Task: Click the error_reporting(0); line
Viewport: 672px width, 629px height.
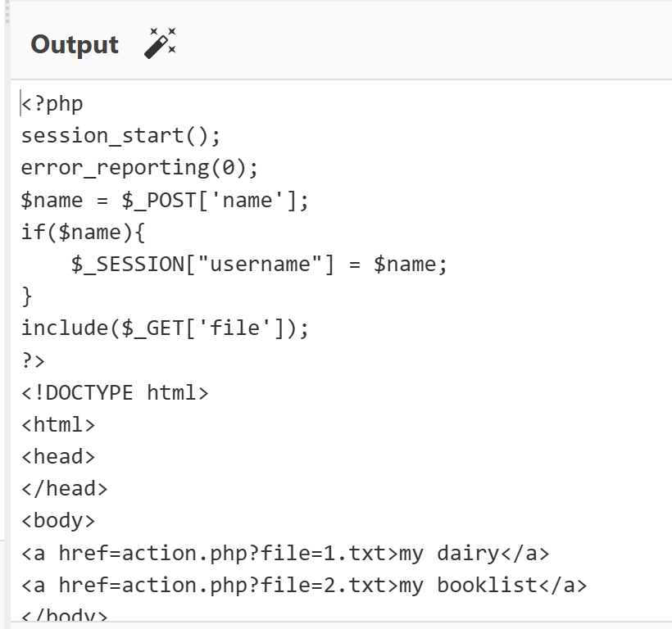Action: point(139,168)
